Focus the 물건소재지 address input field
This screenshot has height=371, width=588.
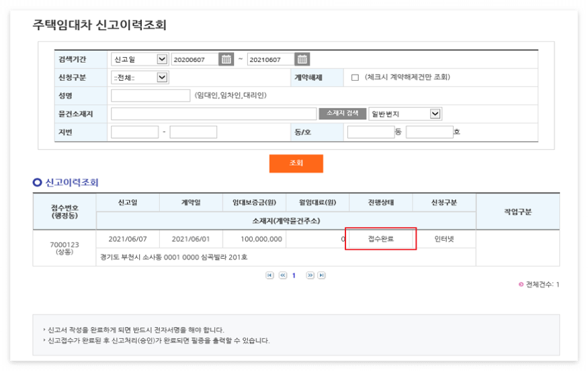pos(214,114)
